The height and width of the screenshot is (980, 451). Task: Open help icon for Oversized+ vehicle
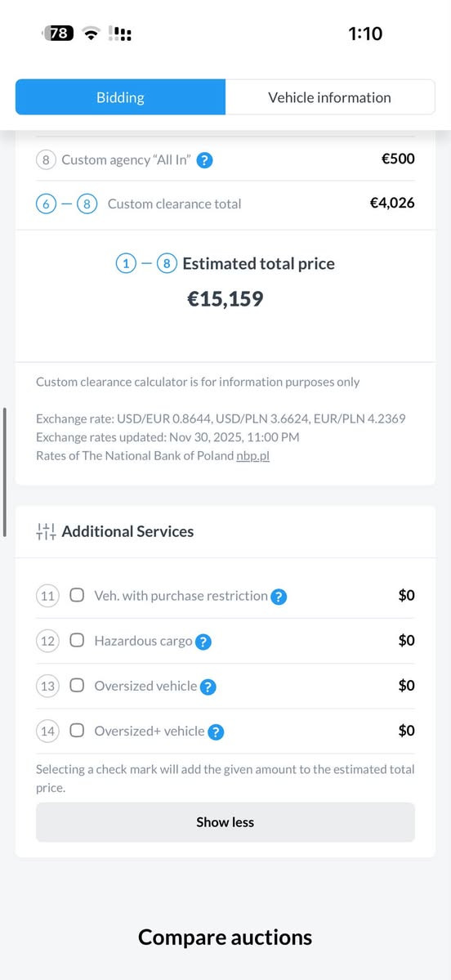216,732
